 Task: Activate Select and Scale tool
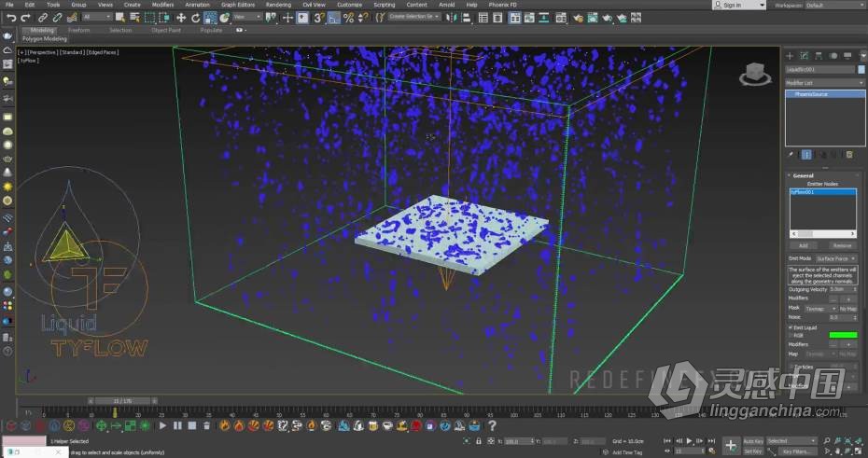point(210,19)
